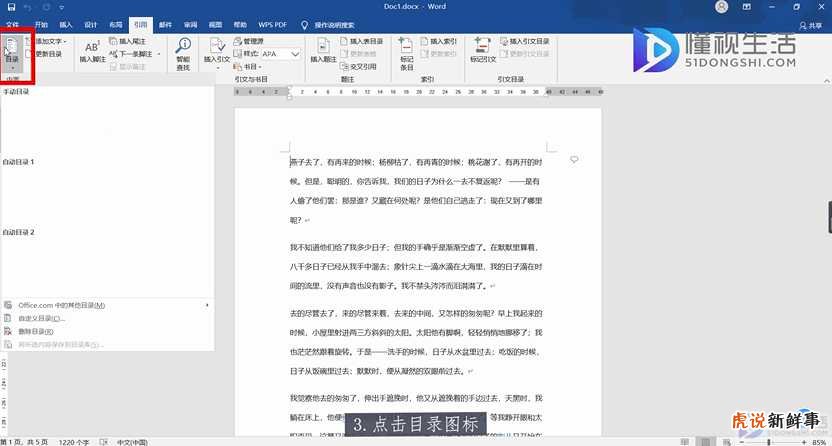
Task: Click 自定义目录 (Custom Table of Contents) menu item
Action: click(x=107, y=318)
